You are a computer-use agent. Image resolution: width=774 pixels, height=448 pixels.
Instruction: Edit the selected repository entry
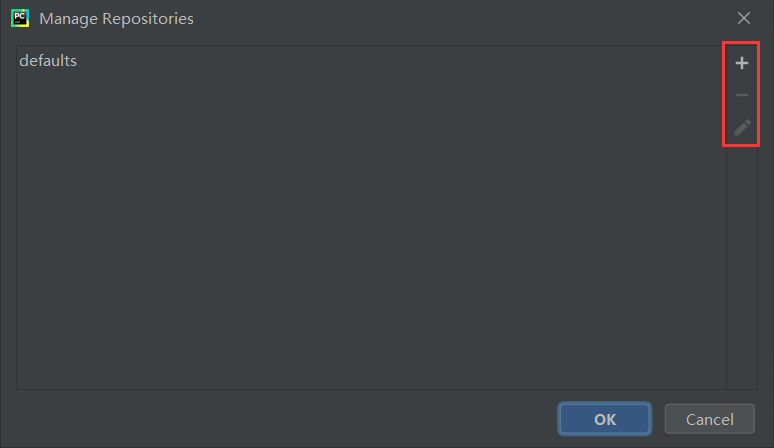[741, 128]
